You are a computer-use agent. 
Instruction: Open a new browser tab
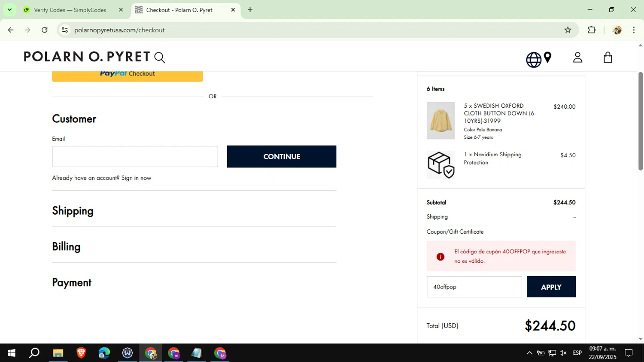pyautogui.click(x=250, y=10)
